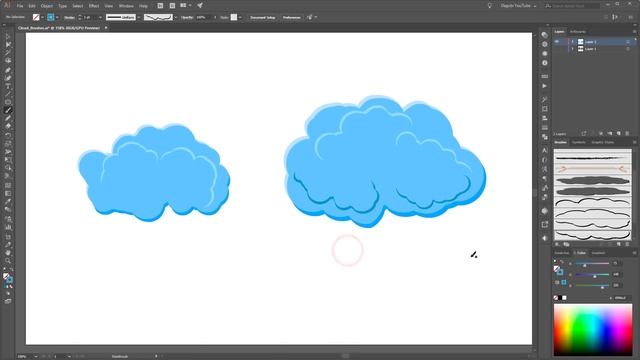Open Adobe Bridge from menu bar
Image resolution: width=640 pixels, height=360 pixels.
[160, 6]
